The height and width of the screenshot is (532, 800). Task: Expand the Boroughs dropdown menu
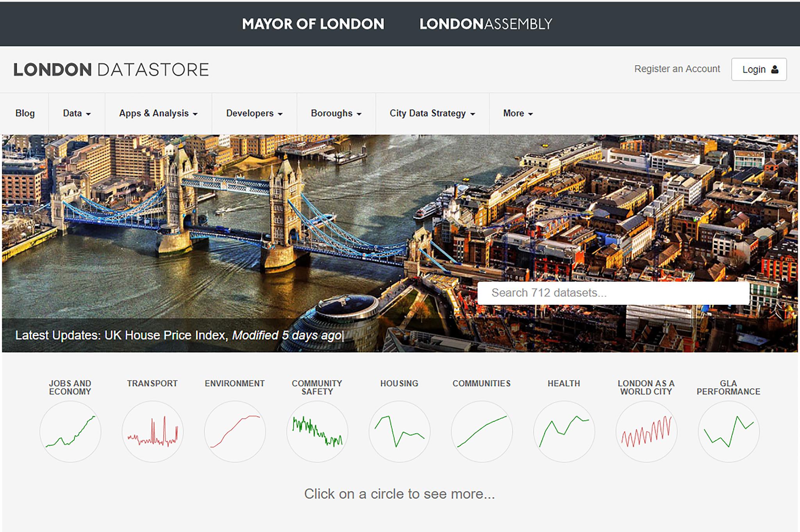click(336, 113)
